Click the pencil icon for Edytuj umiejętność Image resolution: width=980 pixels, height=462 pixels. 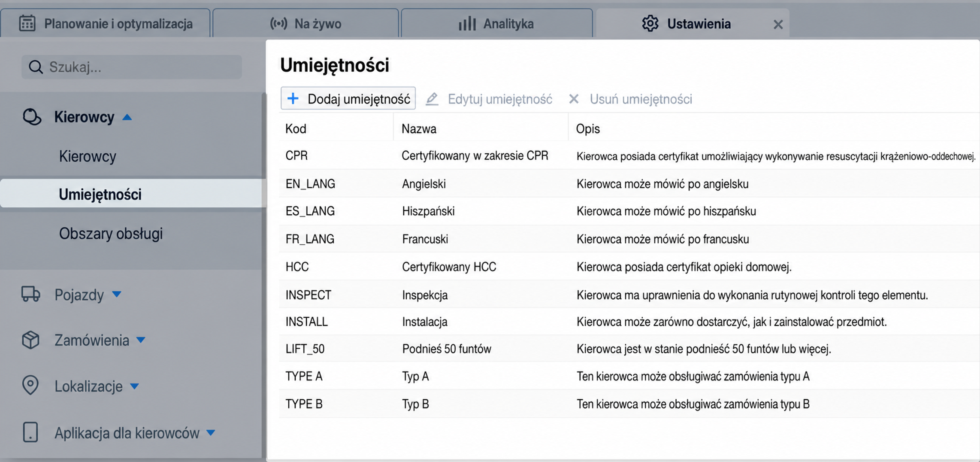tap(432, 99)
